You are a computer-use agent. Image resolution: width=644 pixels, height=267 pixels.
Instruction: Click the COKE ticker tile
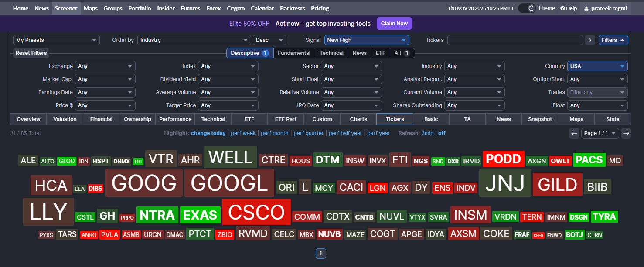pos(496,233)
